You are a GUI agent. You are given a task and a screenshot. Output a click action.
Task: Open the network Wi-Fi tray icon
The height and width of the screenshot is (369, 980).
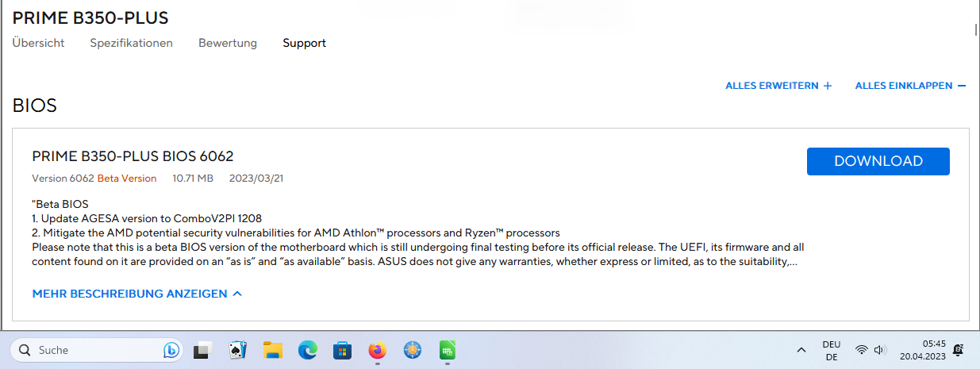coord(861,350)
